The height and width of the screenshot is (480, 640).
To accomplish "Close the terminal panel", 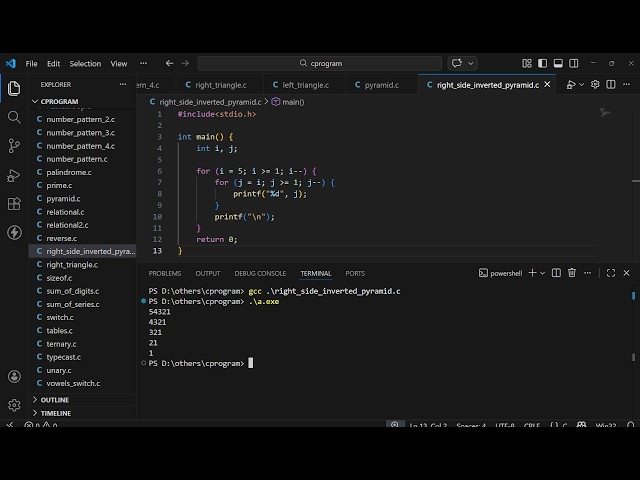I will [x=627, y=273].
